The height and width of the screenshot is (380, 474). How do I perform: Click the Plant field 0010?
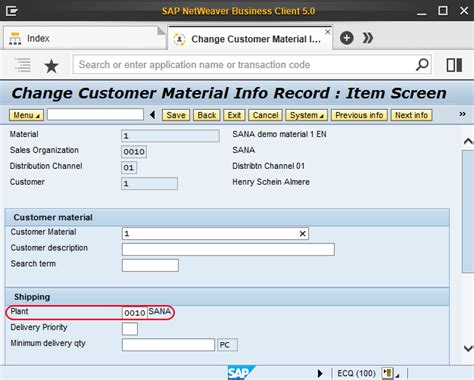click(x=135, y=313)
